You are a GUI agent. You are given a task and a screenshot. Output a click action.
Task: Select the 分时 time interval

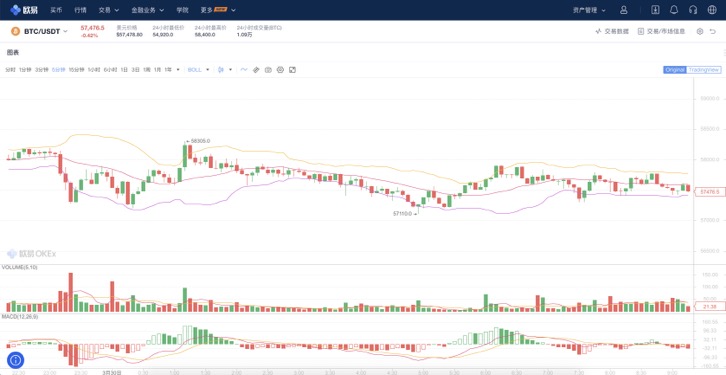coord(10,70)
